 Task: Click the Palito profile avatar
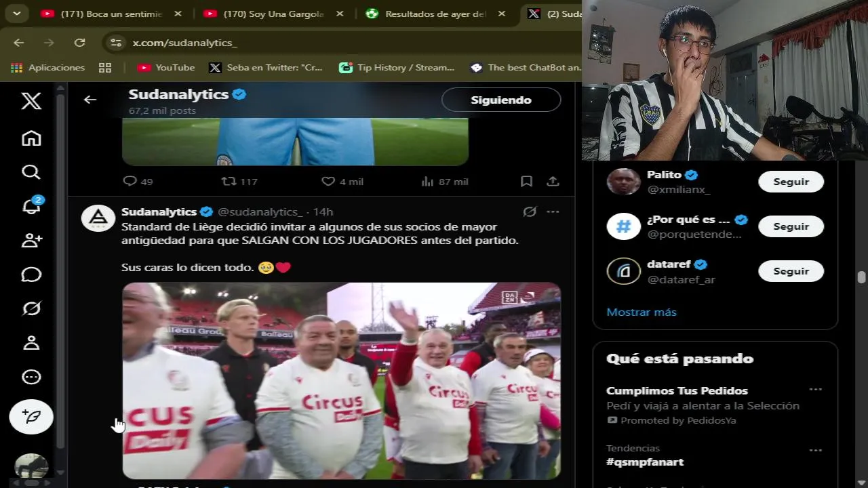click(623, 182)
